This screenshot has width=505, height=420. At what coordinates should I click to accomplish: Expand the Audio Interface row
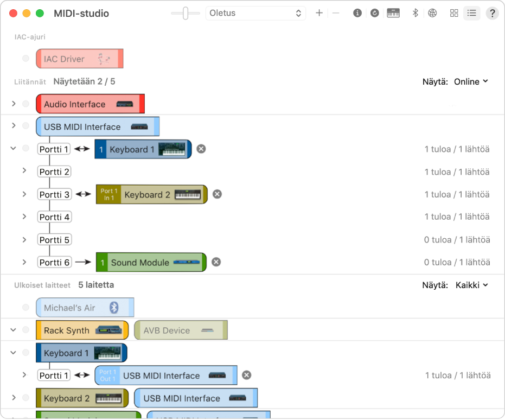click(x=14, y=104)
